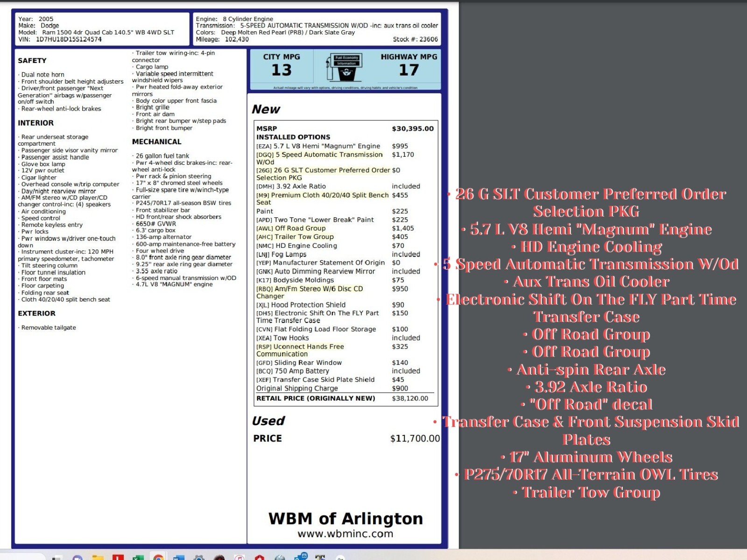The height and width of the screenshot is (560, 747).
Task: Click the red Anti-spin Rear Axle text
Action: click(587, 370)
